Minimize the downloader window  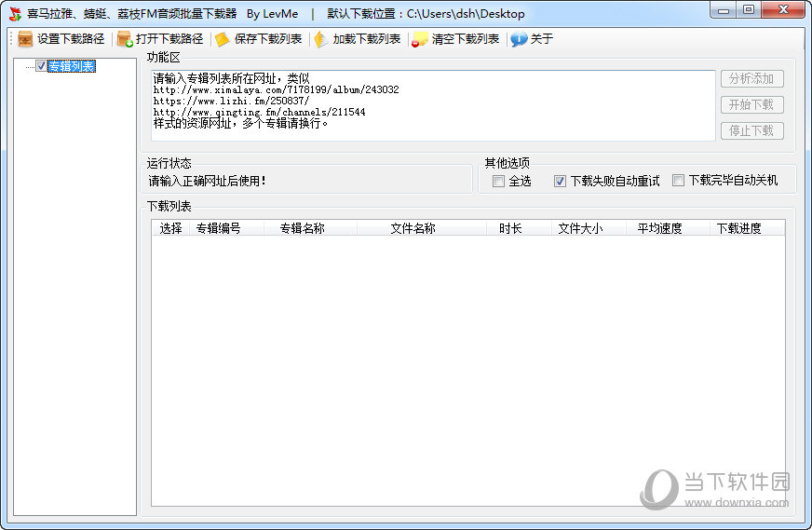tap(724, 10)
